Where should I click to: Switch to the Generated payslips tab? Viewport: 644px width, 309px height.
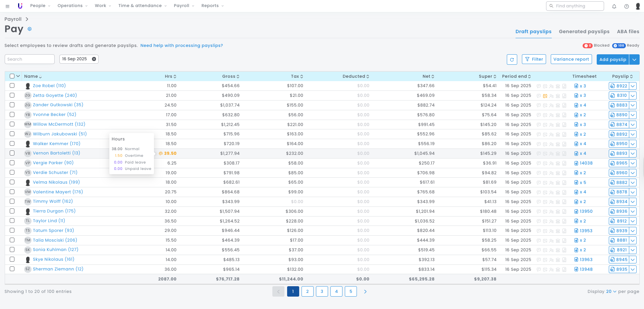(x=584, y=32)
